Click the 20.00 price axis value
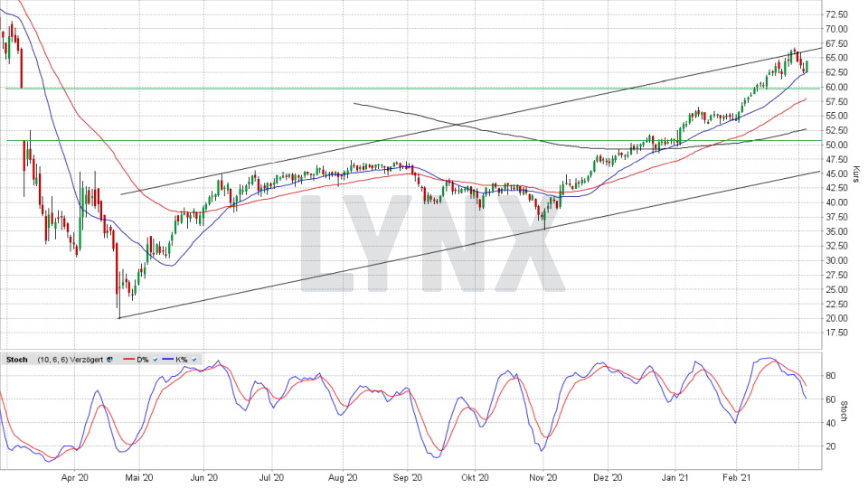 click(x=835, y=318)
